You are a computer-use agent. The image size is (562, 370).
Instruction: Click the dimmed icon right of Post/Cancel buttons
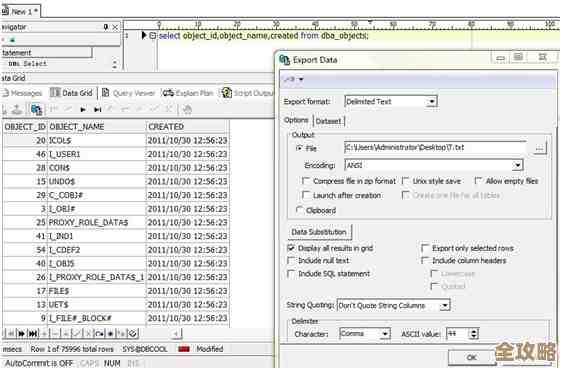tap(187, 109)
